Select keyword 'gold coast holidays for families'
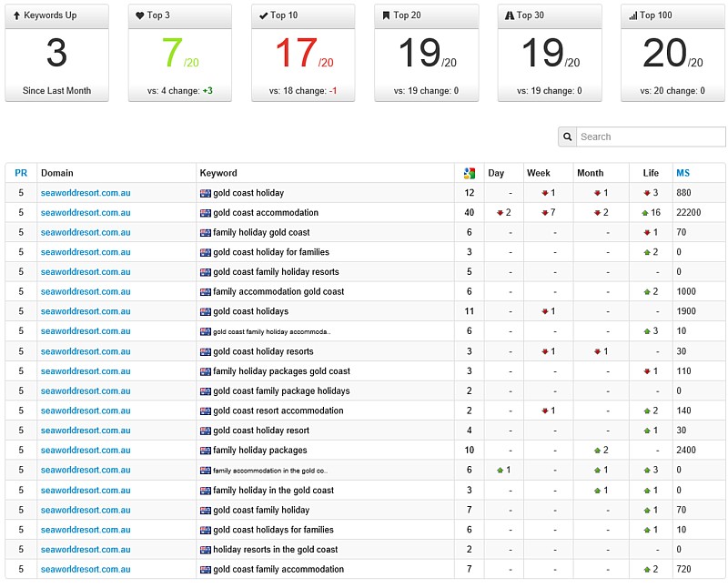This screenshot has width=728, height=588. 274,530
